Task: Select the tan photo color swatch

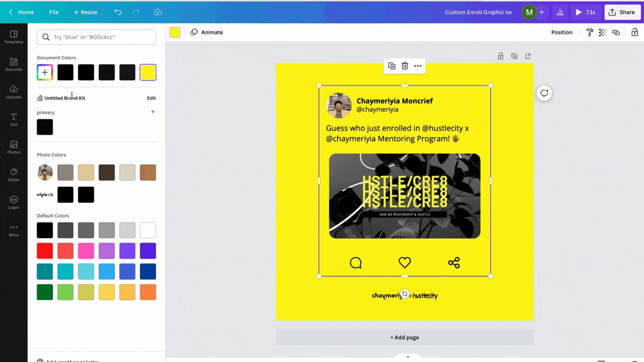Action: pos(86,173)
